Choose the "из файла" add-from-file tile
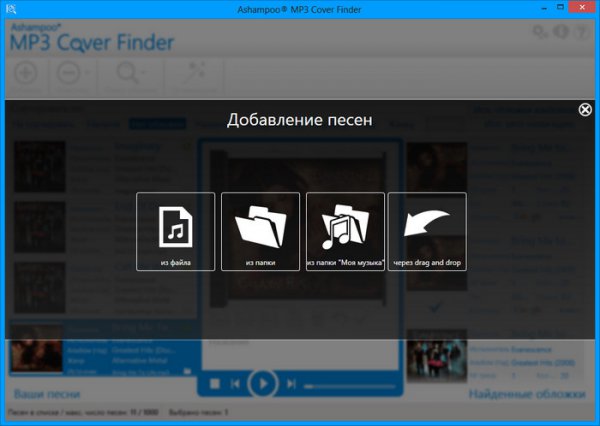Image resolution: width=600 pixels, height=426 pixels. click(175, 232)
